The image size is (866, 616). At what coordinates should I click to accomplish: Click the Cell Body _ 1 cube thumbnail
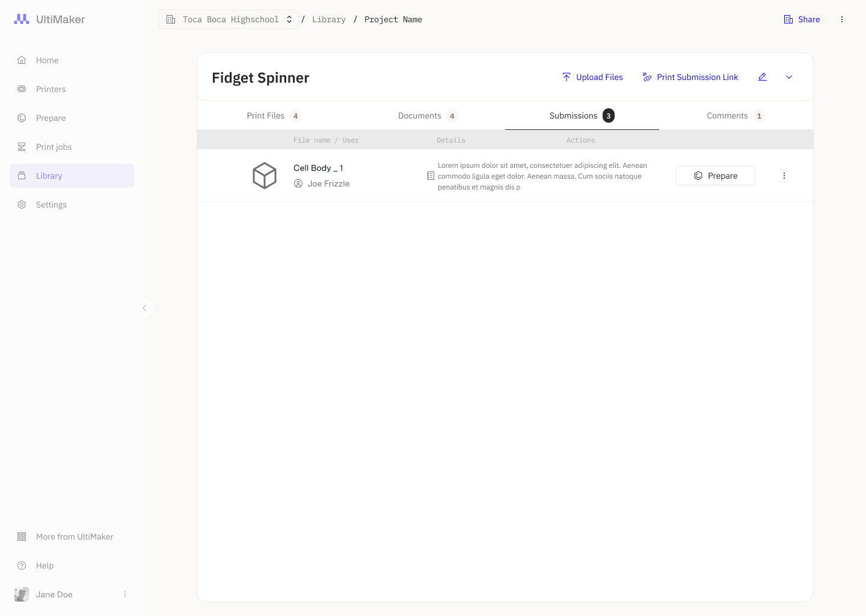(x=265, y=176)
